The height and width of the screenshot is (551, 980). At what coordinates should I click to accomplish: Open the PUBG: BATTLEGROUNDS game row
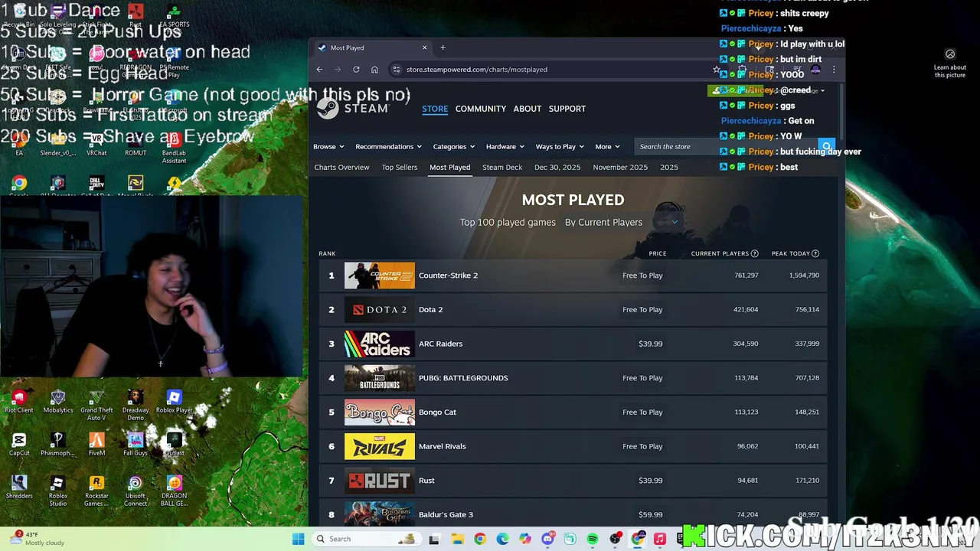[x=573, y=378]
